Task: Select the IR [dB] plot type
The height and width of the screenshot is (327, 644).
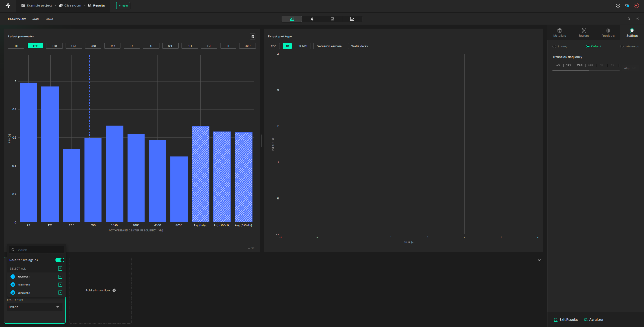Action: click(303, 46)
